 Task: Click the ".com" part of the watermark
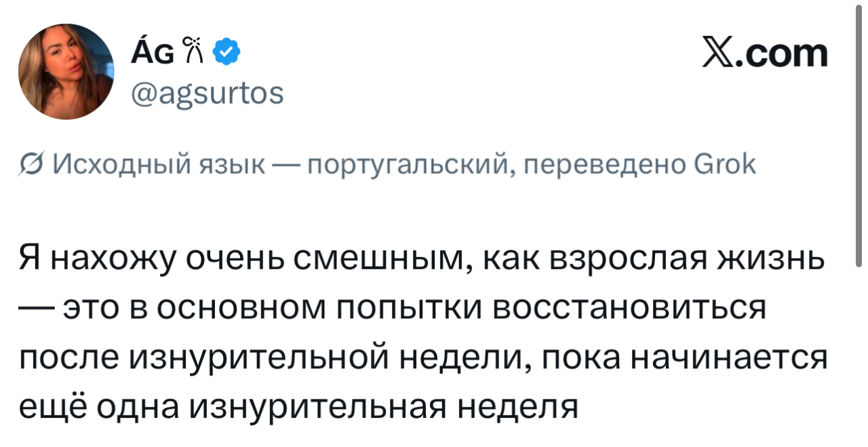785,54
